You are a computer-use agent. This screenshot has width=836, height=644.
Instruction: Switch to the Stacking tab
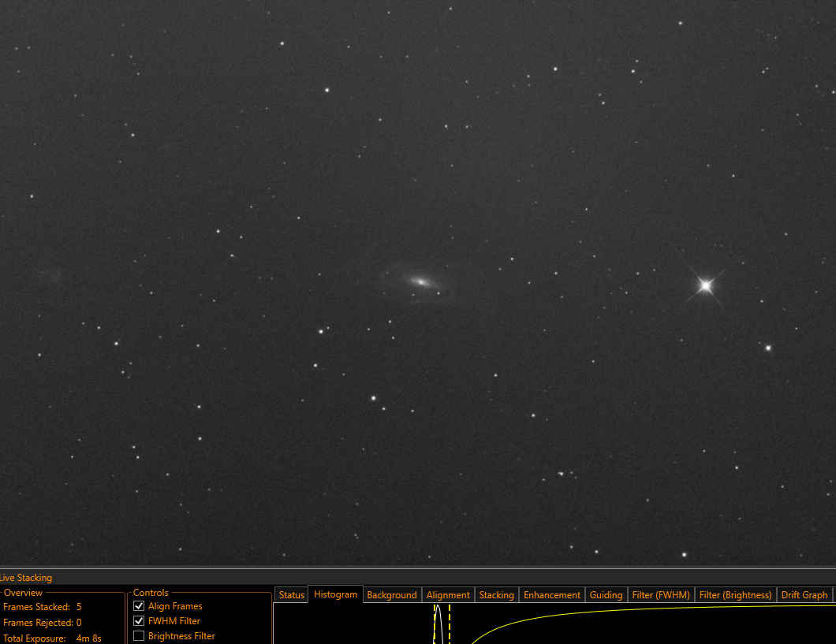point(496,594)
